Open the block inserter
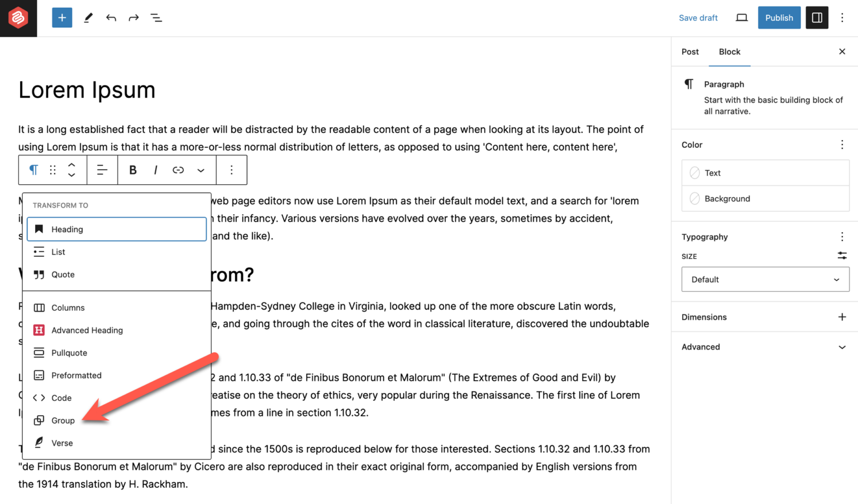The width and height of the screenshot is (858, 504). coord(62,17)
